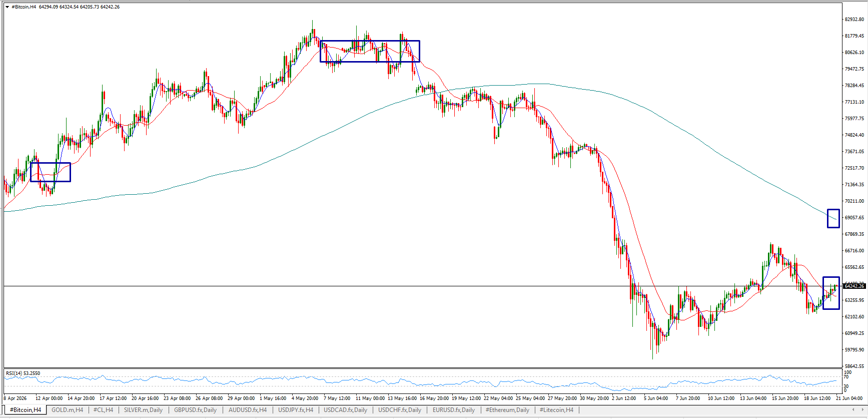868x419 pixels.
Task: Switch to the #Bitcoin,H4 chart tab
Action: tap(26, 410)
